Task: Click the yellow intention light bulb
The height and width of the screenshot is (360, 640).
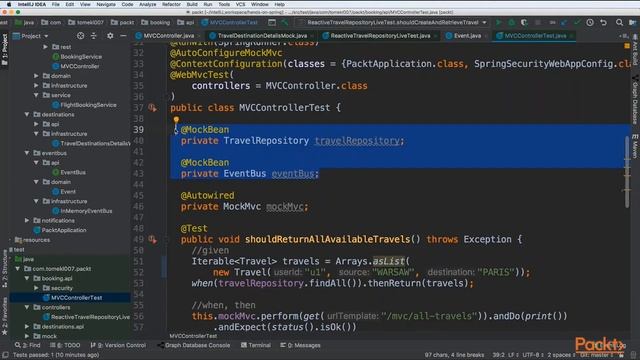Action: tap(176, 120)
